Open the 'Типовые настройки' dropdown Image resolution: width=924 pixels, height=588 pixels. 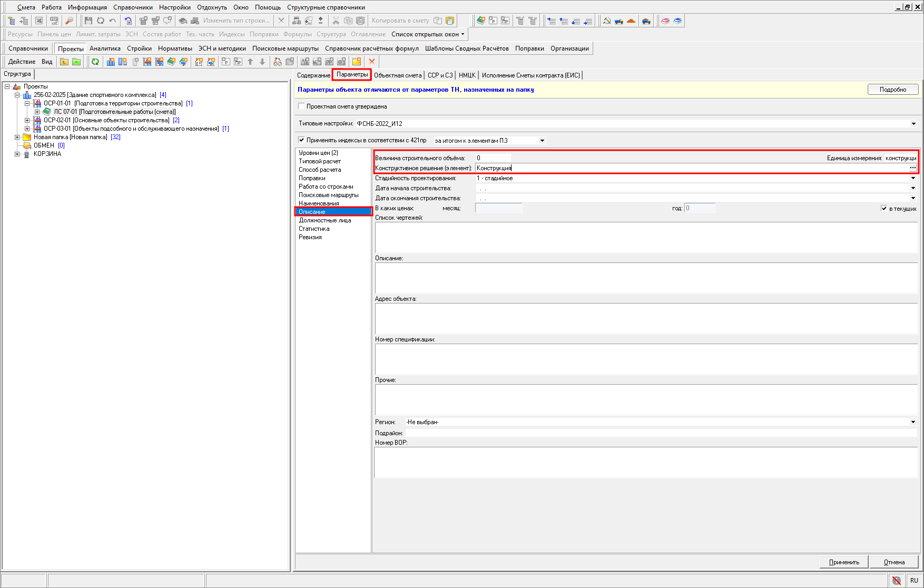(x=913, y=124)
